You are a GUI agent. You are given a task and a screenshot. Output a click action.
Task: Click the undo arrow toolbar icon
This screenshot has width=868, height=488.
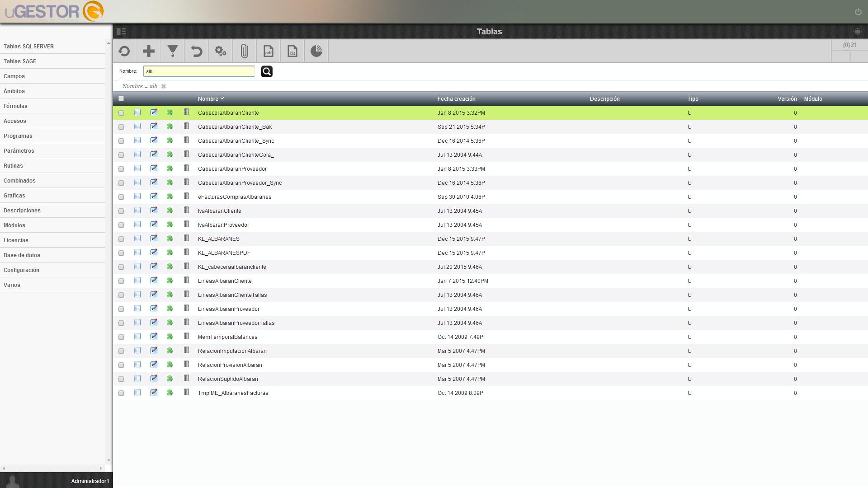pos(197,51)
